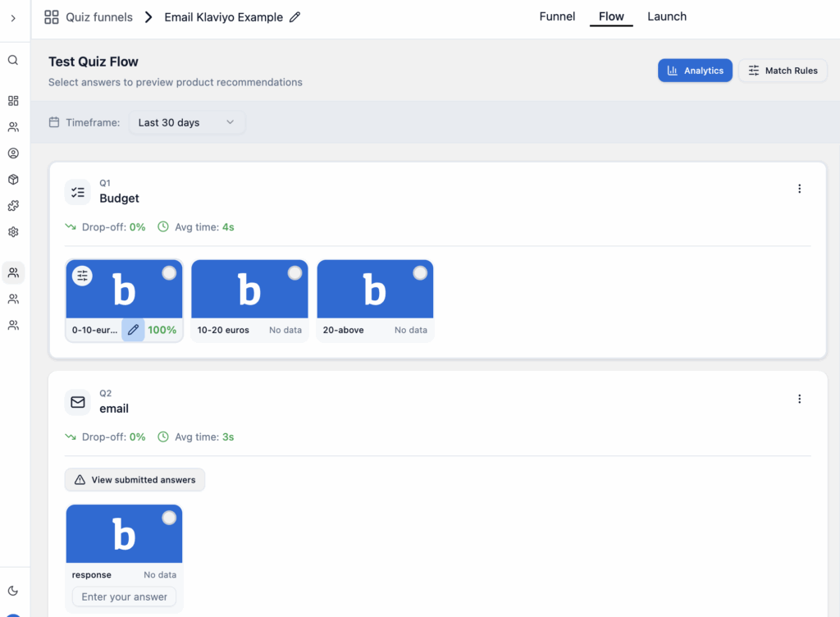
Task: Open Analytics with the blue button
Action: point(695,71)
